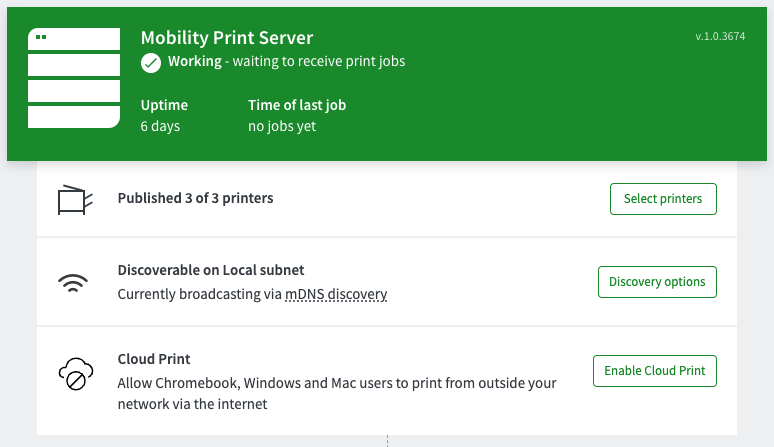
Task: Click the Wi-Fi discovery icon
Action: 73,283
